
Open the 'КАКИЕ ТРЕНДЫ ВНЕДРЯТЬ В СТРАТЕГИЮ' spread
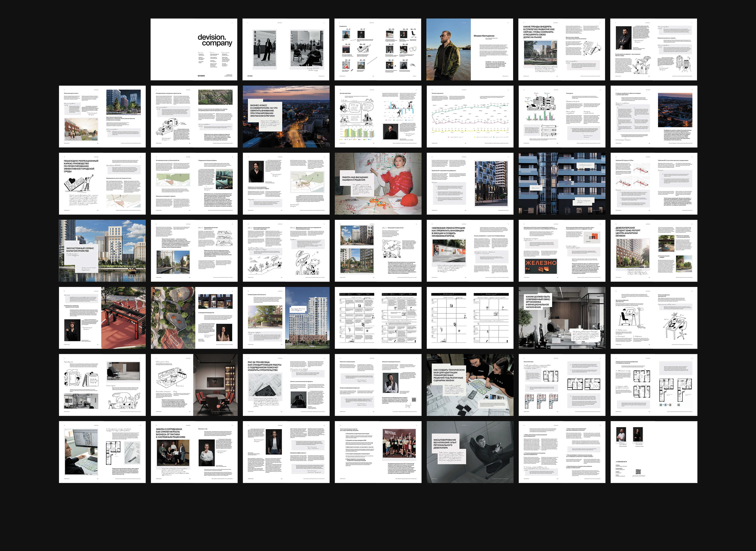[x=562, y=49]
